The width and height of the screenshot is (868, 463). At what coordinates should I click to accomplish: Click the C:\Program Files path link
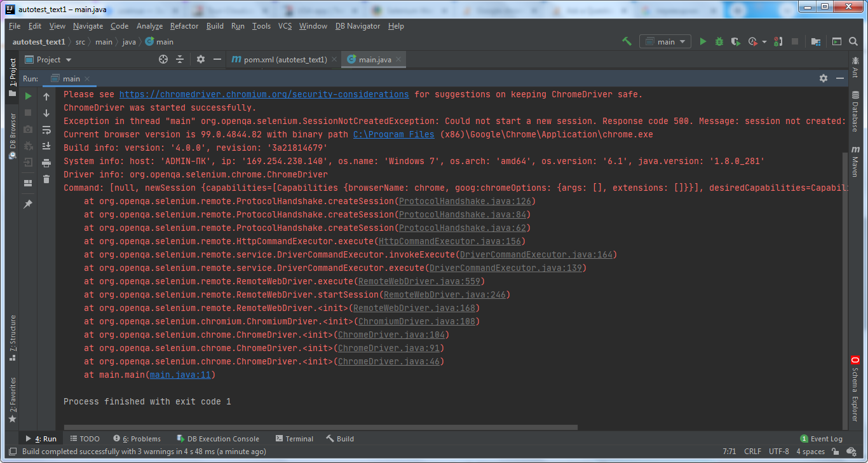coord(394,134)
